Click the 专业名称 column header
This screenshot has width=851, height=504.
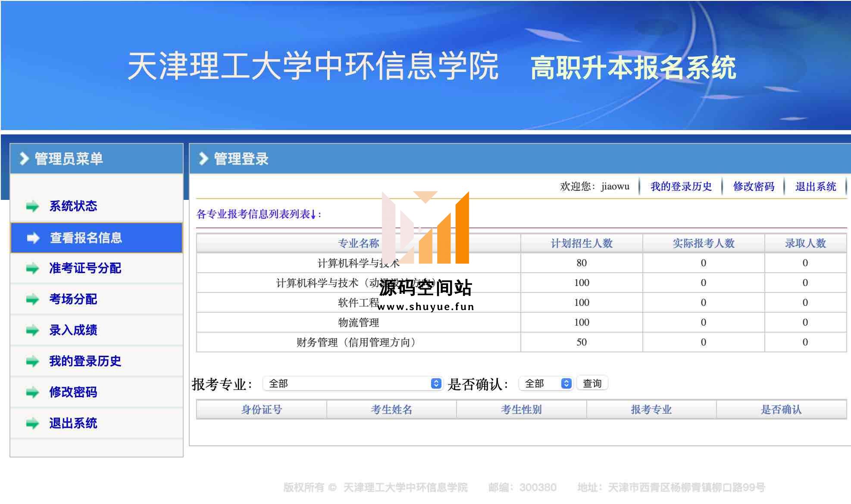click(358, 243)
